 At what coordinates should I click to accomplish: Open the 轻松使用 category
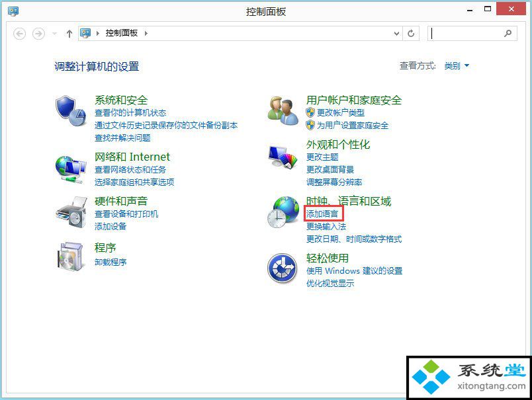[x=328, y=258]
